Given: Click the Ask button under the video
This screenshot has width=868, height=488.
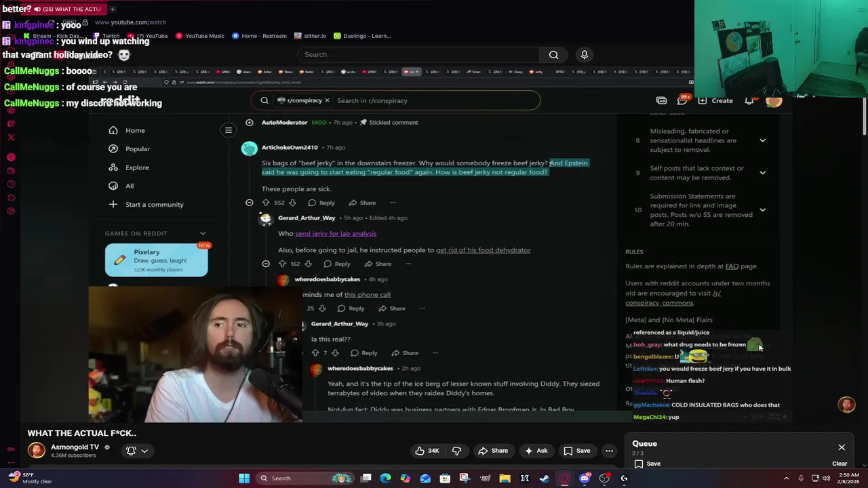Looking at the screenshot, I should tap(536, 451).
